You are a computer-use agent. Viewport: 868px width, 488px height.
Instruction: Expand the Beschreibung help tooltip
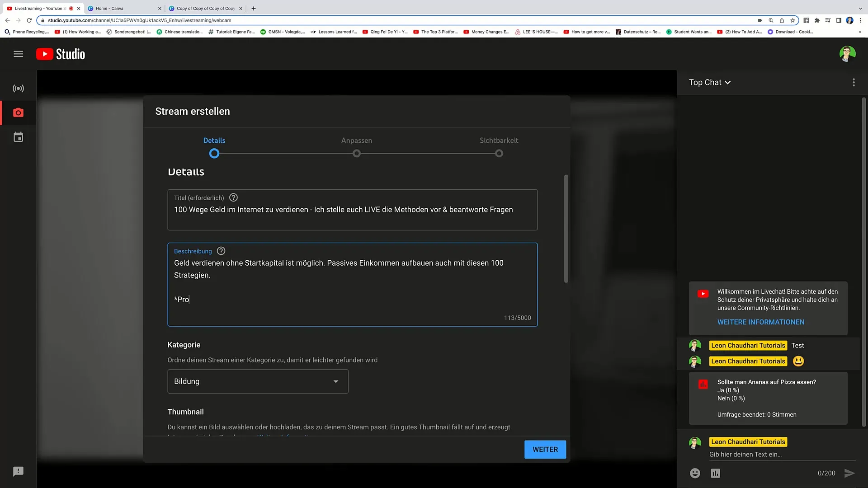point(221,251)
